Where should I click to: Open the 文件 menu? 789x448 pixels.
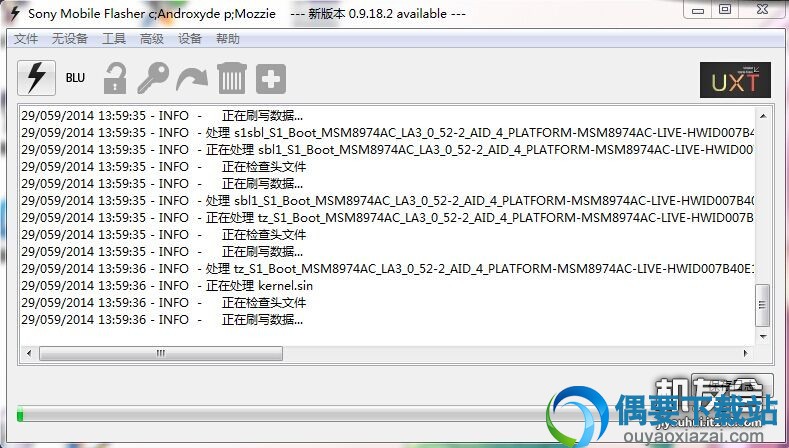pos(26,39)
